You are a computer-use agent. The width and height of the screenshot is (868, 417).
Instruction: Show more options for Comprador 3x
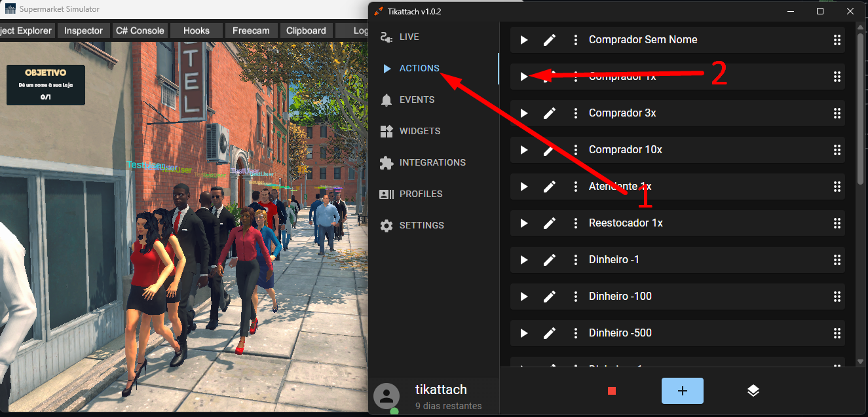tap(576, 113)
